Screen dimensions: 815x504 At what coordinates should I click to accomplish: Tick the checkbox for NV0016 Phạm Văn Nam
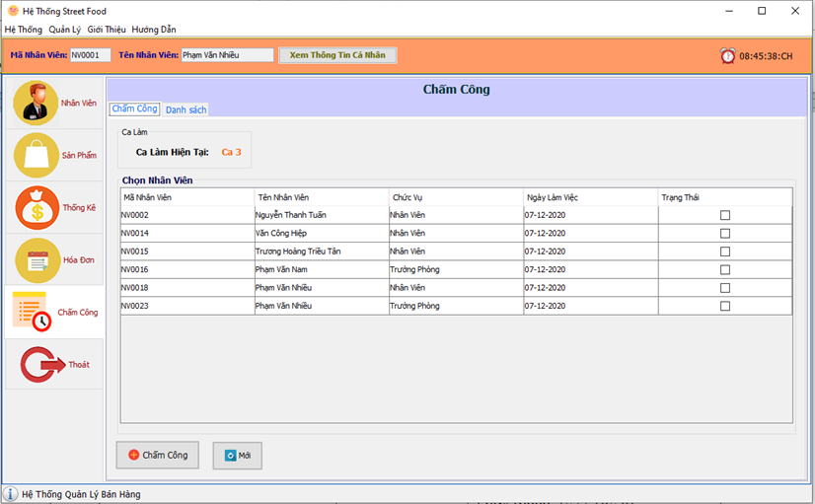pyautogui.click(x=725, y=269)
